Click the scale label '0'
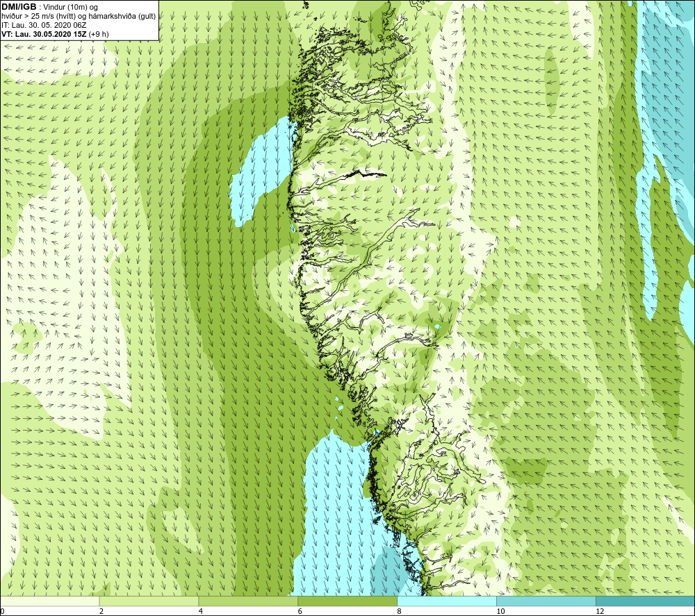 pyautogui.click(x=3, y=612)
